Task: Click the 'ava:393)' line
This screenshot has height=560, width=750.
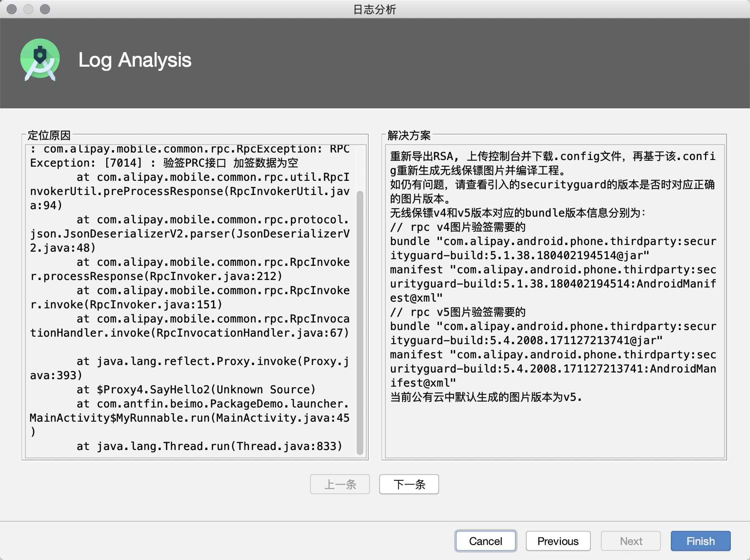Action: [x=56, y=375]
